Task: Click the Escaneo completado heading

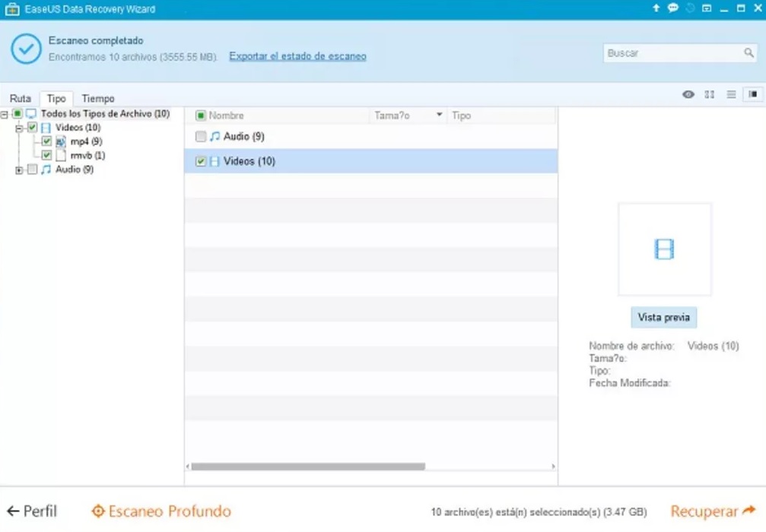Action: (96, 40)
